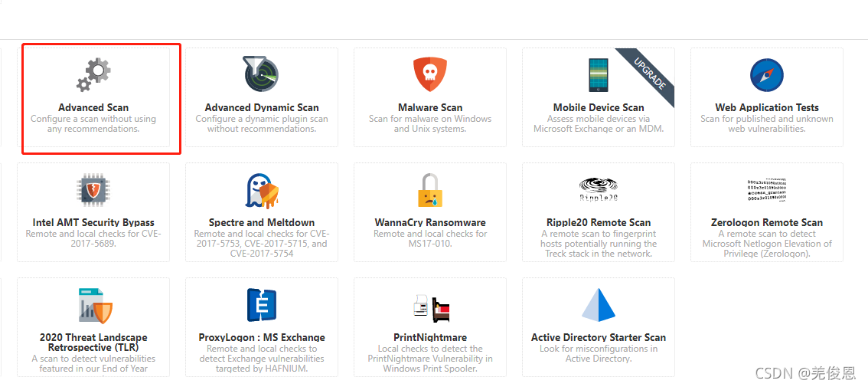Click the Intel AMT Security Bypass chip icon

93,190
